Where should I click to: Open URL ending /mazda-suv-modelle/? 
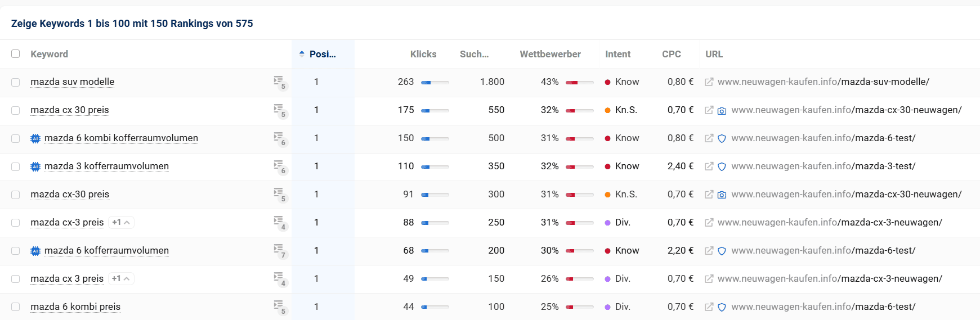click(x=823, y=82)
